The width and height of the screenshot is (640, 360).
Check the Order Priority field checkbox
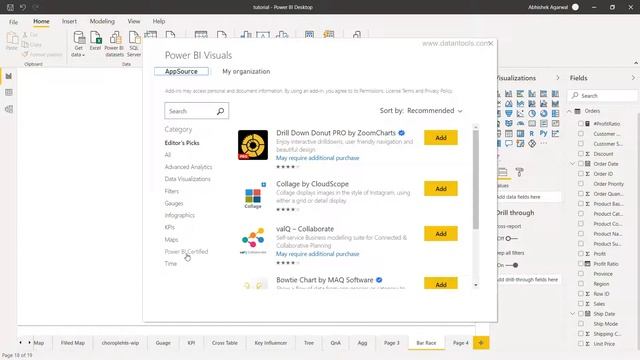coord(581,184)
